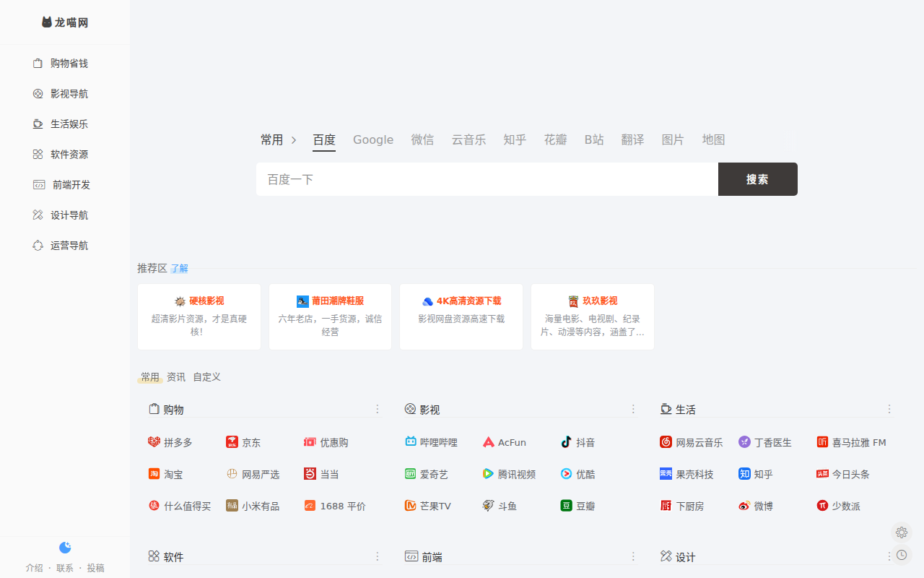Click the 介绍 footer link

(35, 568)
